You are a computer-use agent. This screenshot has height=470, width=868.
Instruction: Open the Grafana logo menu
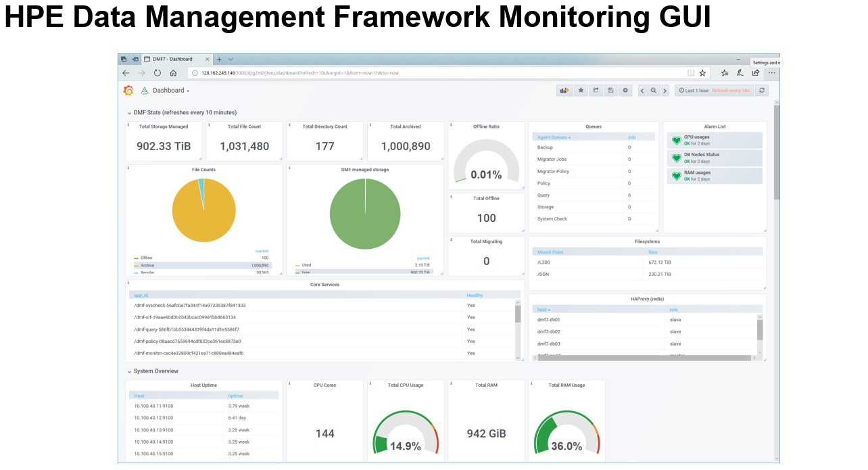[x=128, y=91]
